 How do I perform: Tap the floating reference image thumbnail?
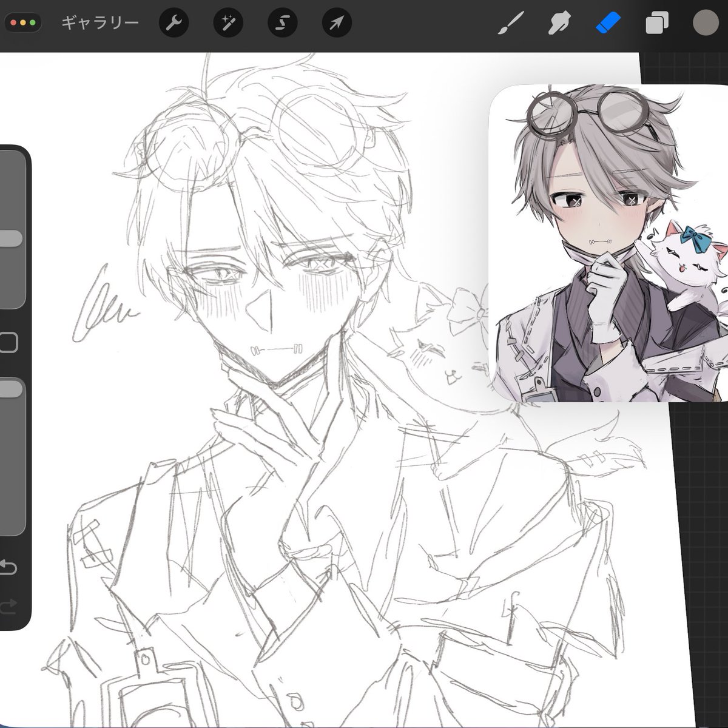[x=608, y=243]
